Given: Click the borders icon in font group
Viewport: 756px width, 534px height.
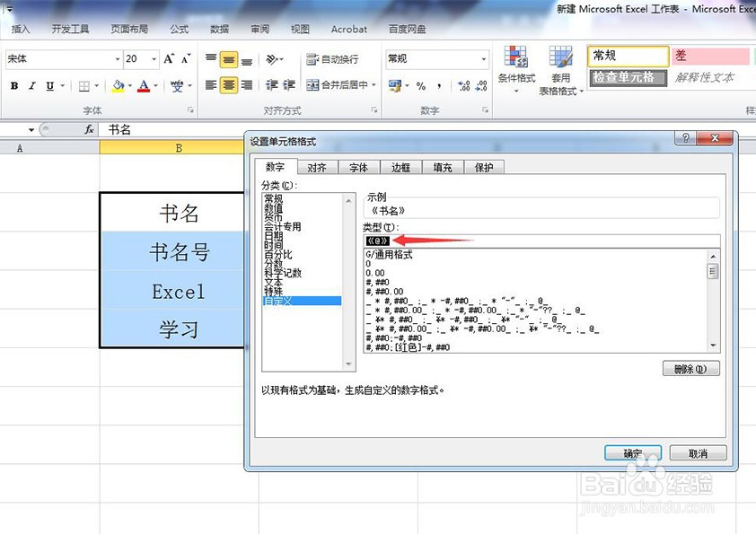Looking at the screenshot, I should pos(84,86).
